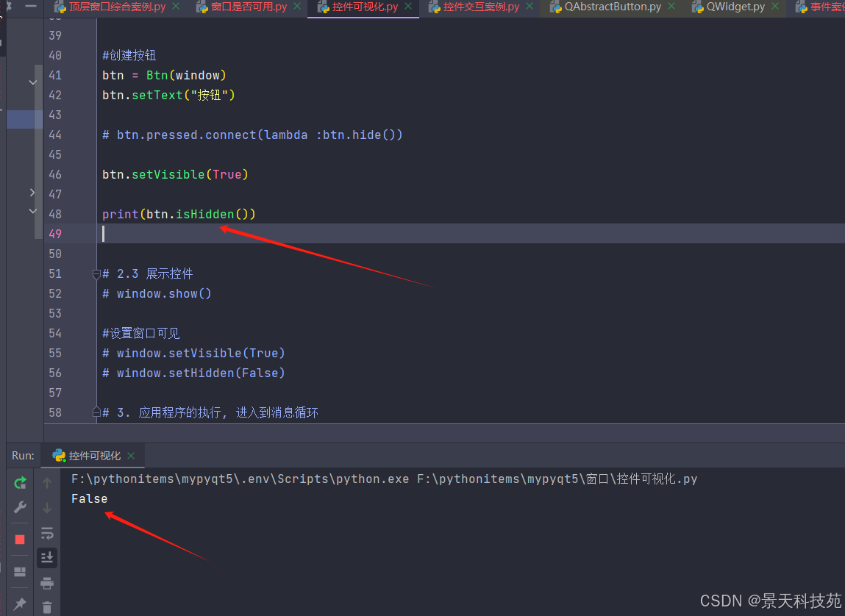Collapse the left-panel chevron beside line 48
This screenshot has width=845, height=616.
click(x=33, y=211)
